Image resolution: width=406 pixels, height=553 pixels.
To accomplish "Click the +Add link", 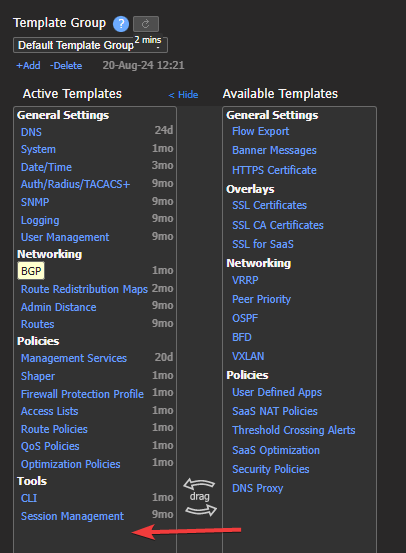I will (28, 66).
